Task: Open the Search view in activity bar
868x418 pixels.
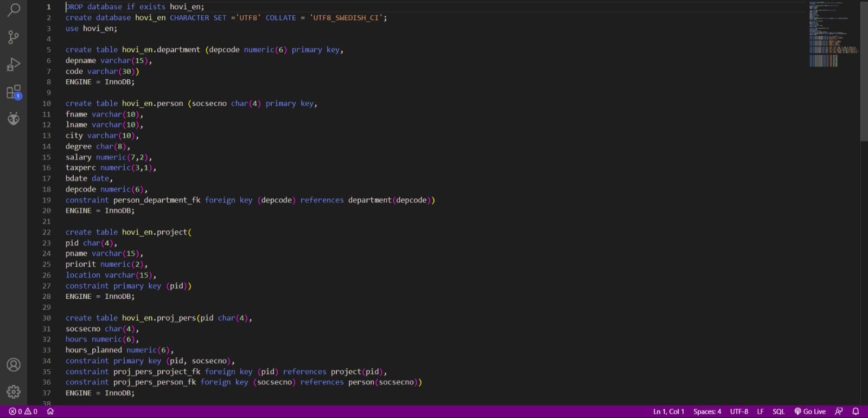Action: point(14,9)
